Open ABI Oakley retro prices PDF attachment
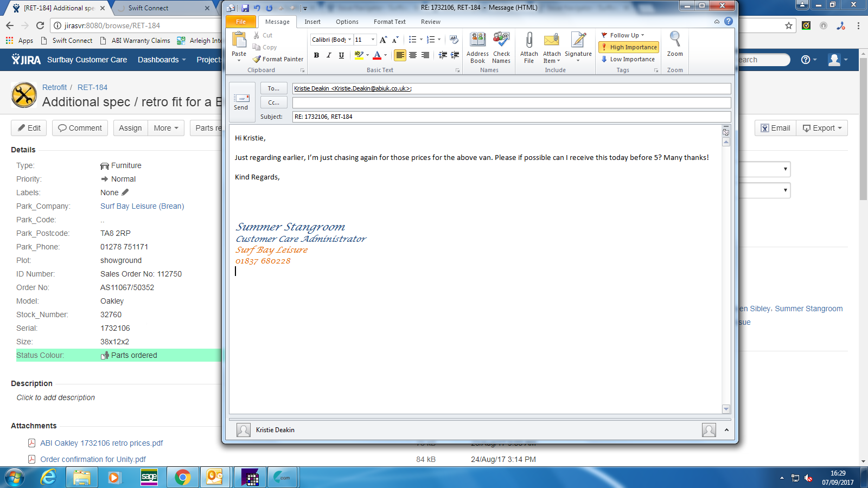The image size is (868, 488). [101, 443]
